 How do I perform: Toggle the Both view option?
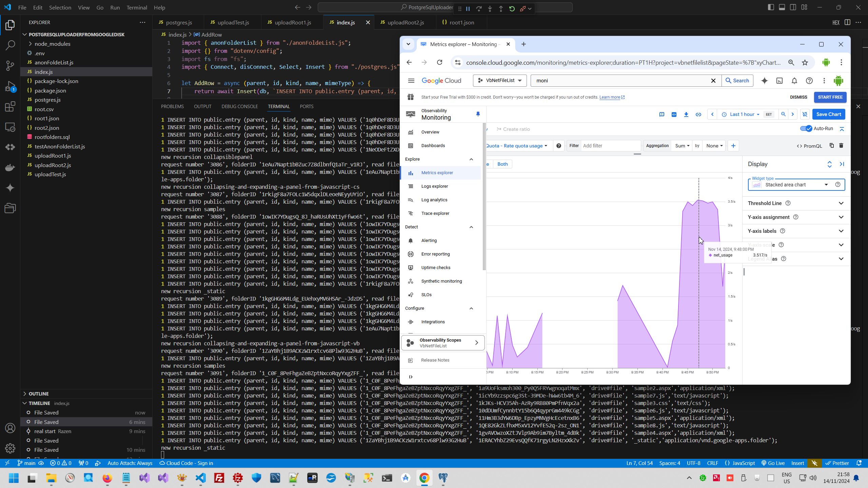[x=502, y=164]
